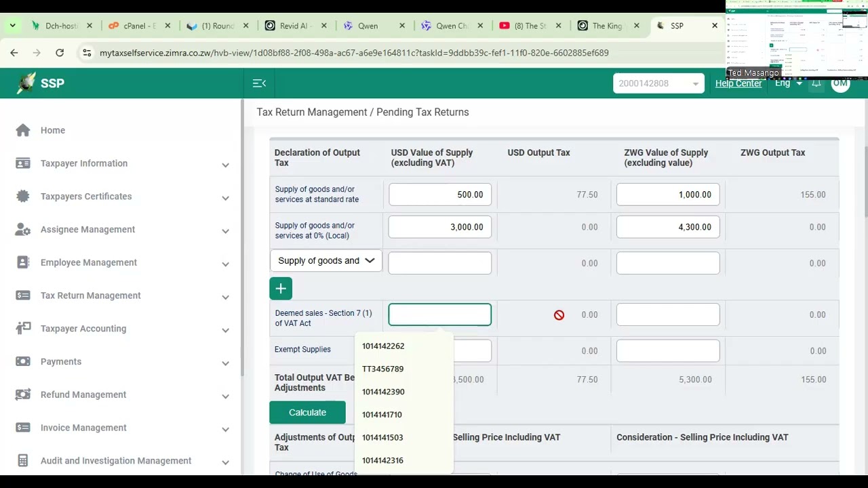868x488 pixels.
Task: Open the user avatar menu
Action: pos(841,83)
